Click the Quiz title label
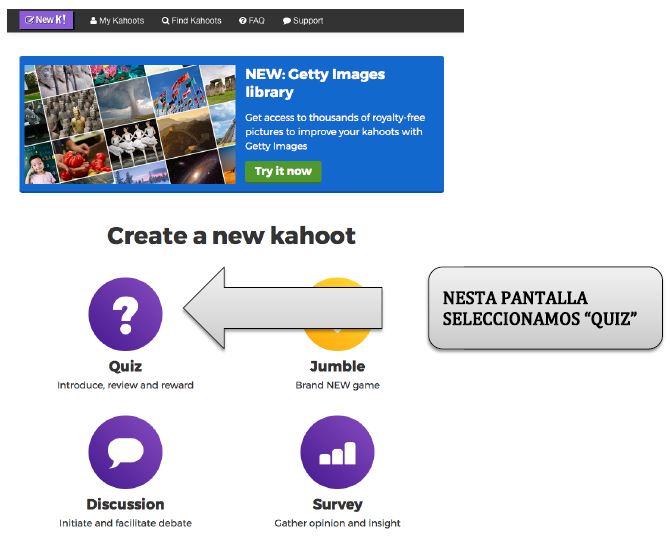Screen dimensions: 670x550 (x=125, y=366)
